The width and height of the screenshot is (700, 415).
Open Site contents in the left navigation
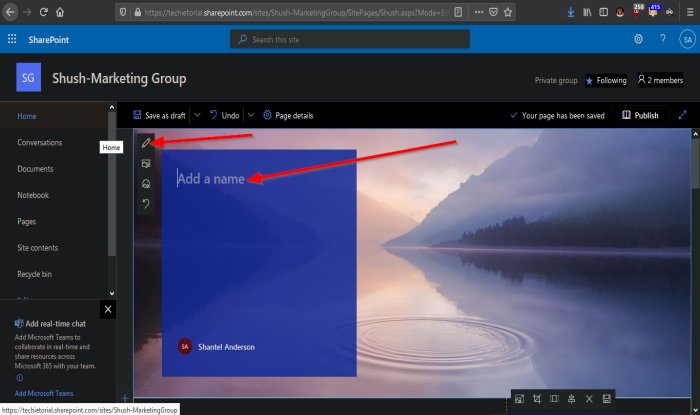pos(38,248)
